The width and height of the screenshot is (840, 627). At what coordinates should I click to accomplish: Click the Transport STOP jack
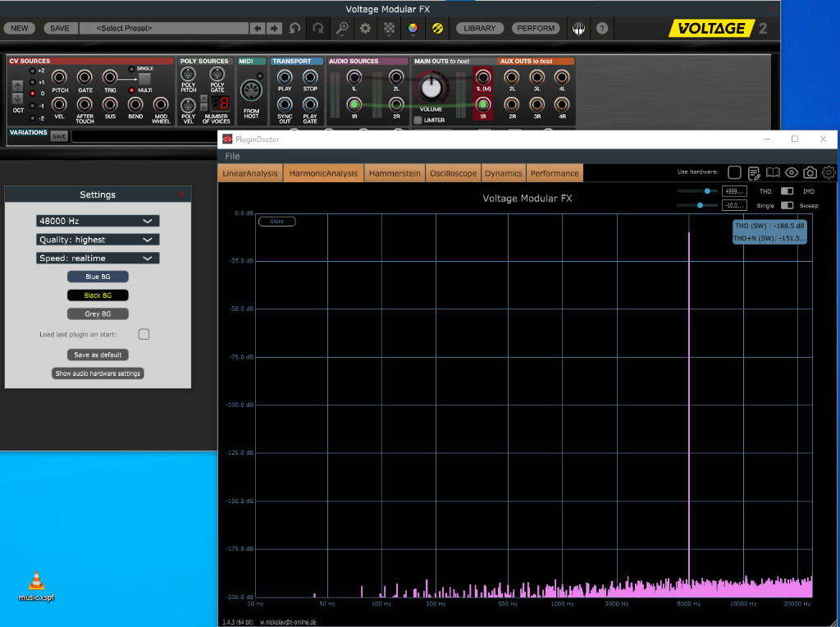coord(310,77)
